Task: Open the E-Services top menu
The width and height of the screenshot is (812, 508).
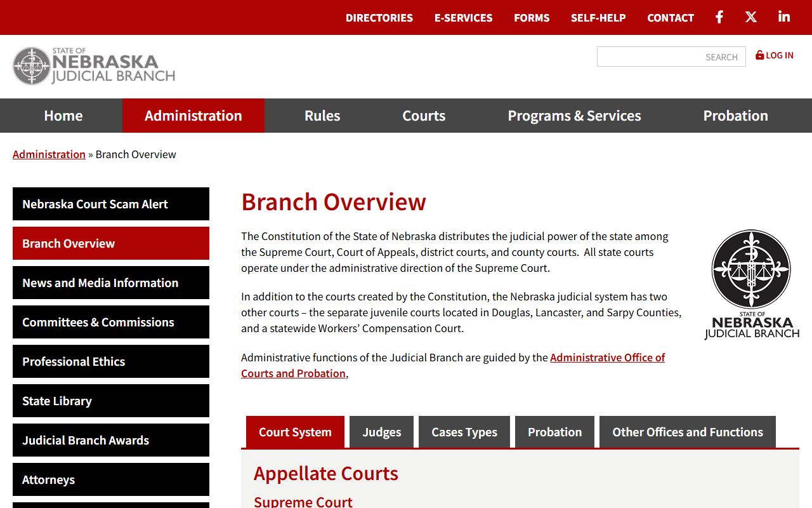Action: tap(463, 18)
